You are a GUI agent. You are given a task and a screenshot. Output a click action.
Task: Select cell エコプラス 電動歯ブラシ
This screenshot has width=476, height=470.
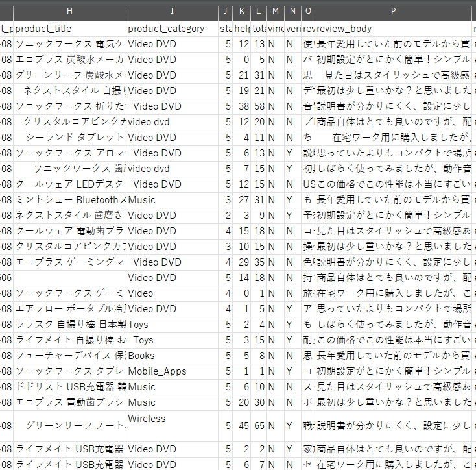(69, 402)
